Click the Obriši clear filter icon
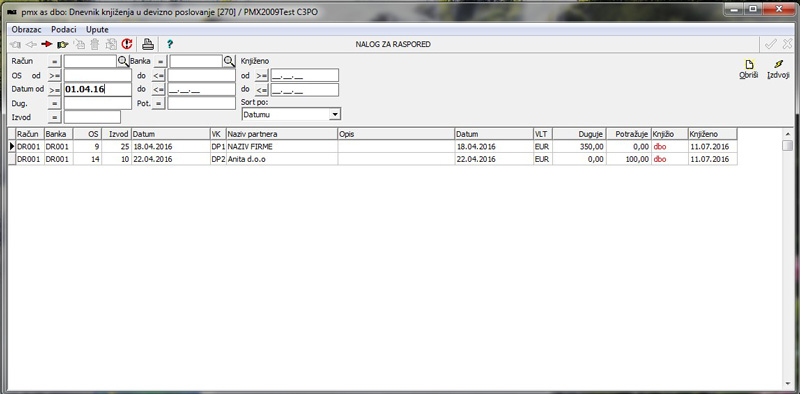The width and height of the screenshot is (800, 394). pyautogui.click(x=748, y=69)
